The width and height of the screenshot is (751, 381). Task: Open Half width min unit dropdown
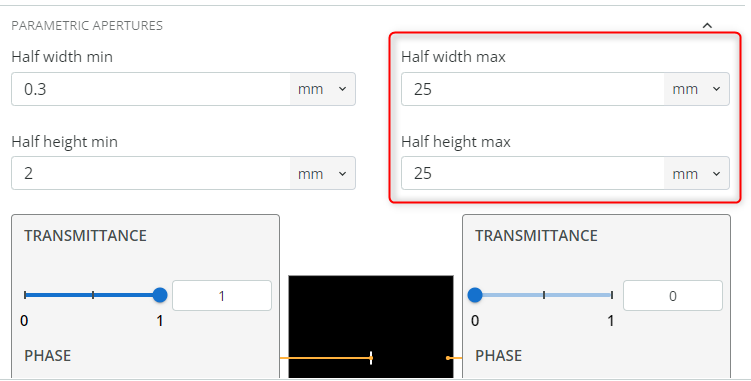click(322, 89)
